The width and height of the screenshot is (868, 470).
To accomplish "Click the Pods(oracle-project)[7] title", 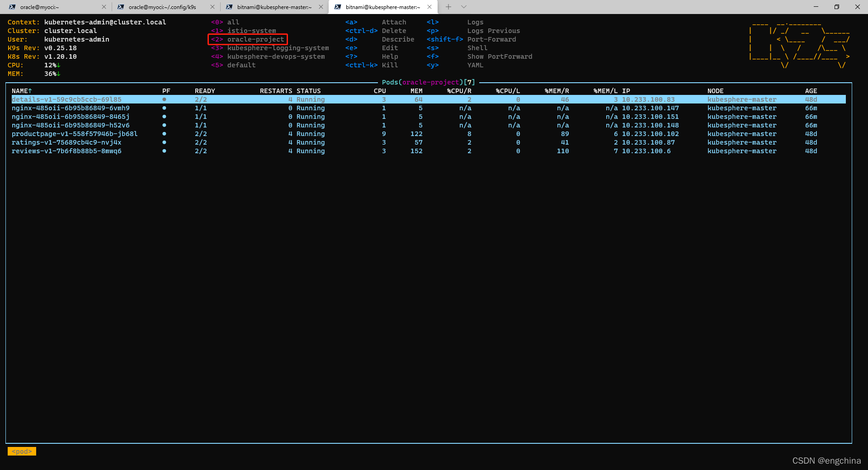I will (429, 82).
